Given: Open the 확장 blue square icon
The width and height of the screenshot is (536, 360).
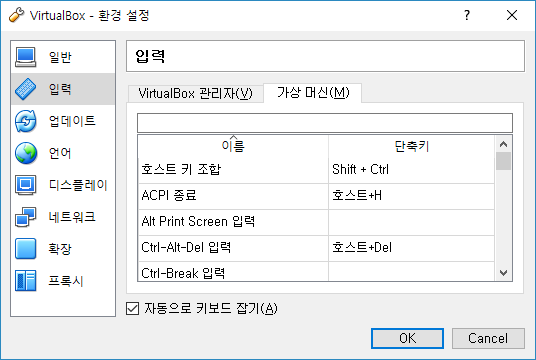Looking at the screenshot, I should [26, 249].
